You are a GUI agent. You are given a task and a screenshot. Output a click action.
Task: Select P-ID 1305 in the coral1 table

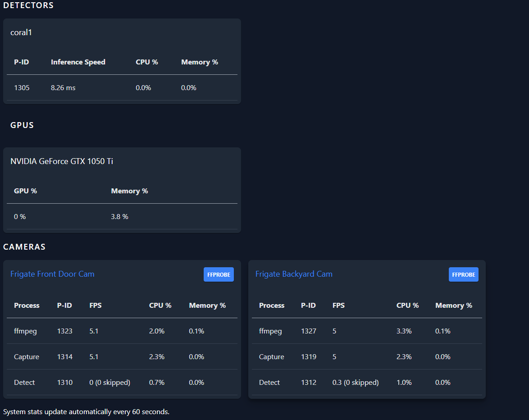[22, 88]
